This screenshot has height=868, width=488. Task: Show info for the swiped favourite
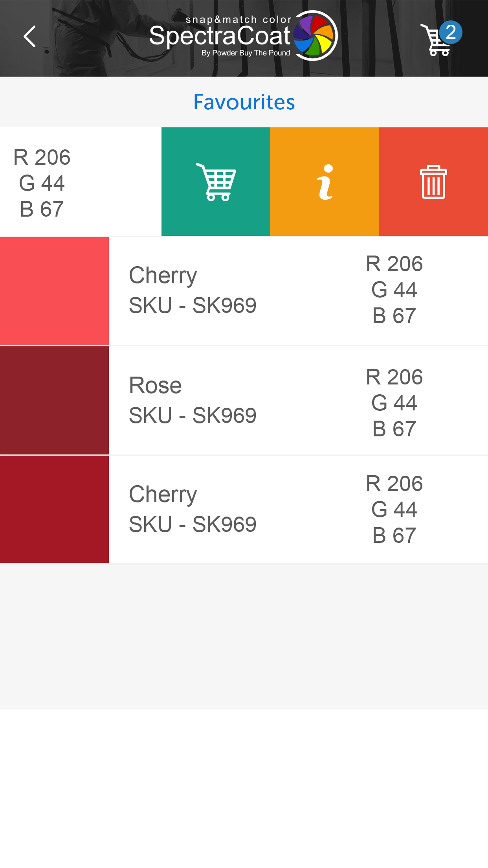click(325, 182)
